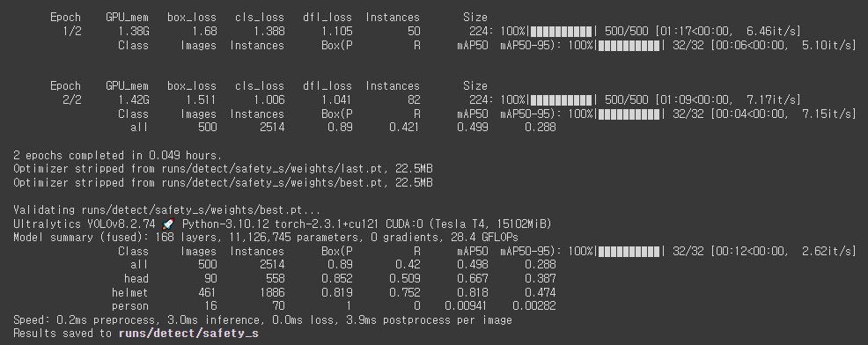
Task: Click person mAP50-95 '0.00282'
Action: pyautogui.click(x=534, y=305)
